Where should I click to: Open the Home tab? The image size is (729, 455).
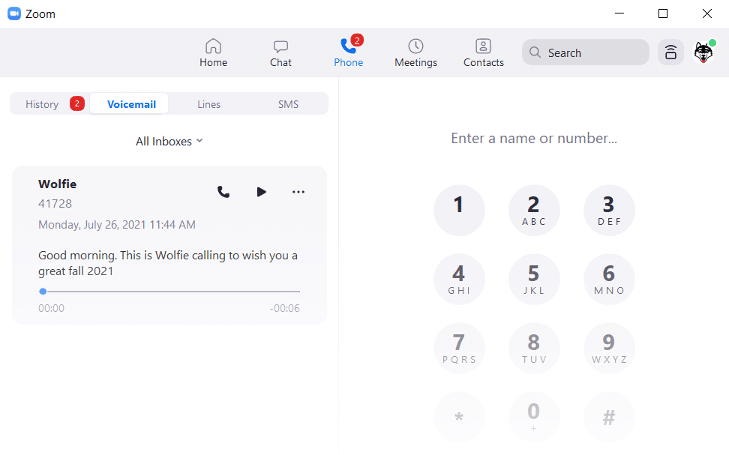[x=213, y=53]
